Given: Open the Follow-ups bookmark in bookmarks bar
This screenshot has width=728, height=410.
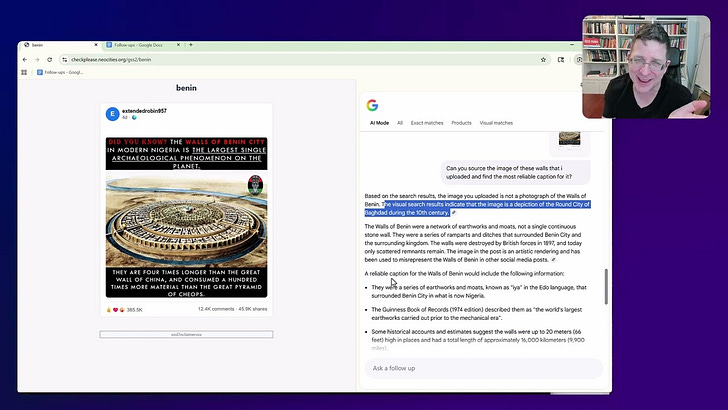Looking at the screenshot, I should 60,72.
